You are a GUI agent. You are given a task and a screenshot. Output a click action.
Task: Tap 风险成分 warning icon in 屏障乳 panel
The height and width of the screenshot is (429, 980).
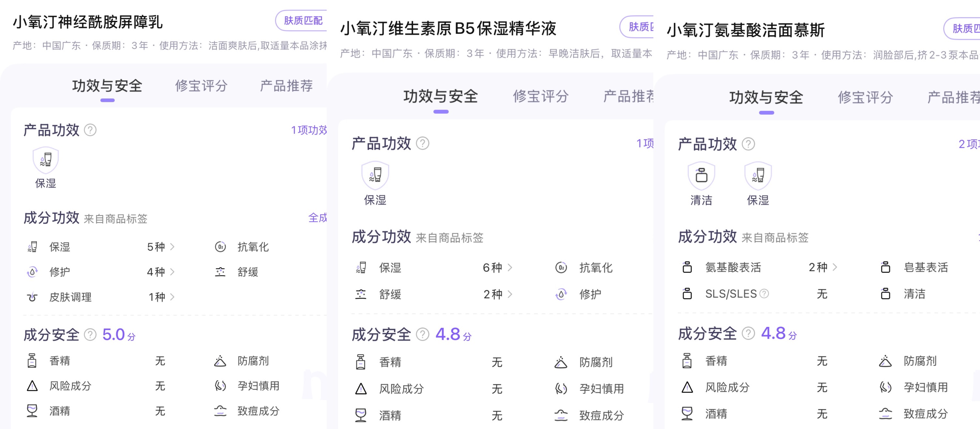tap(32, 386)
